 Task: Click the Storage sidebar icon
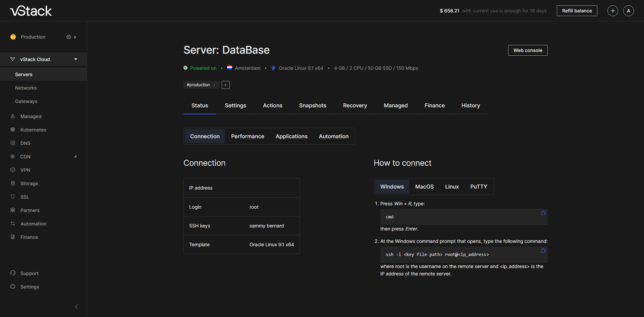coord(13,183)
